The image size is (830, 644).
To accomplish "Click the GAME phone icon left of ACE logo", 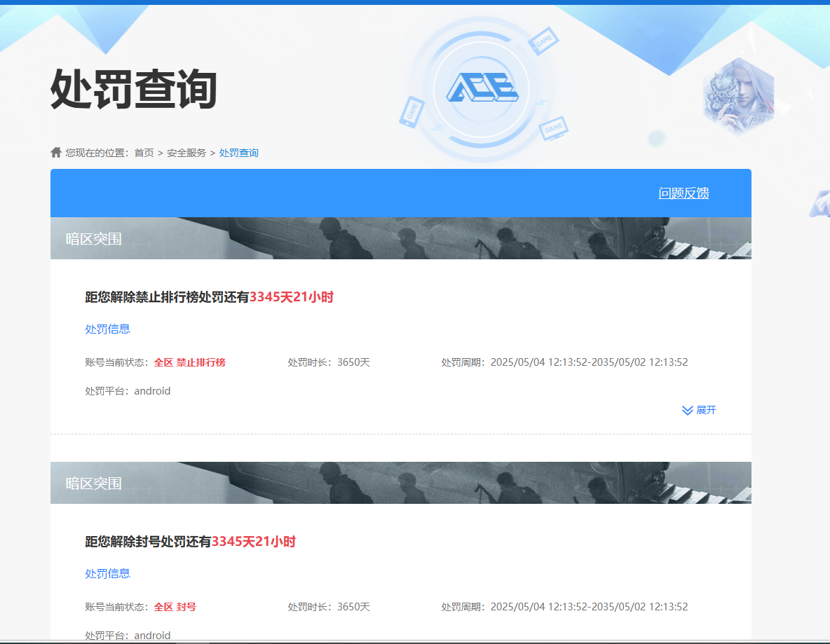I will click(x=411, y=111).
